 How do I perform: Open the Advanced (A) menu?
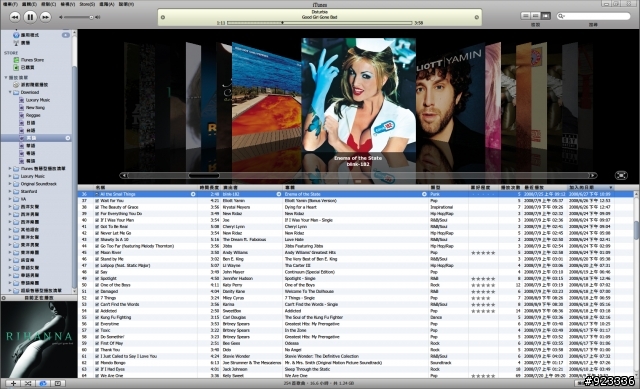click(107, 4)
